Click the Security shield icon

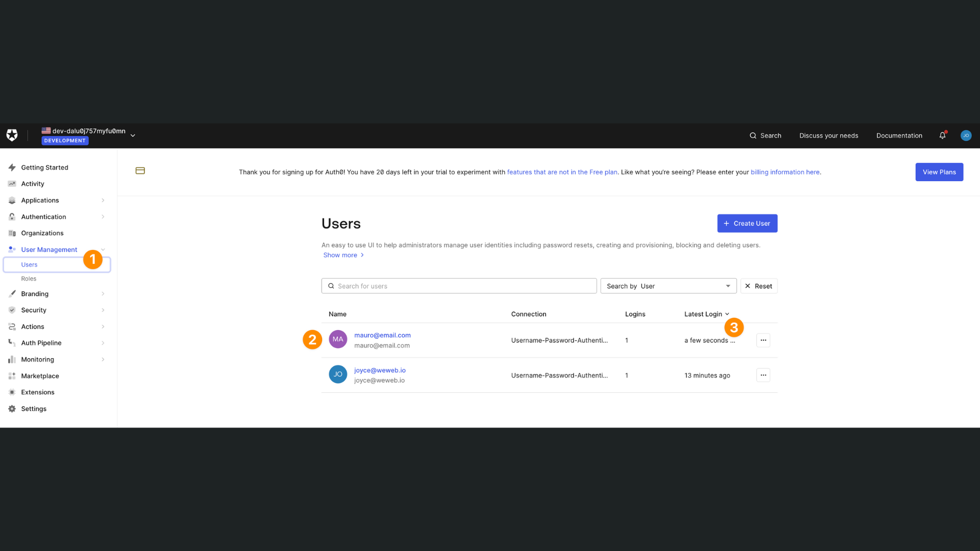[x=12, y=310]
